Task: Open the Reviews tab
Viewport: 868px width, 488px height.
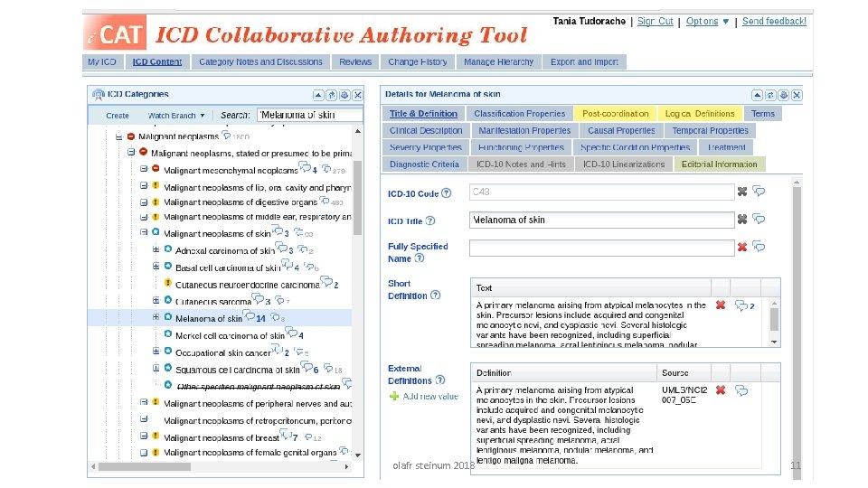Action: [355, 62]
